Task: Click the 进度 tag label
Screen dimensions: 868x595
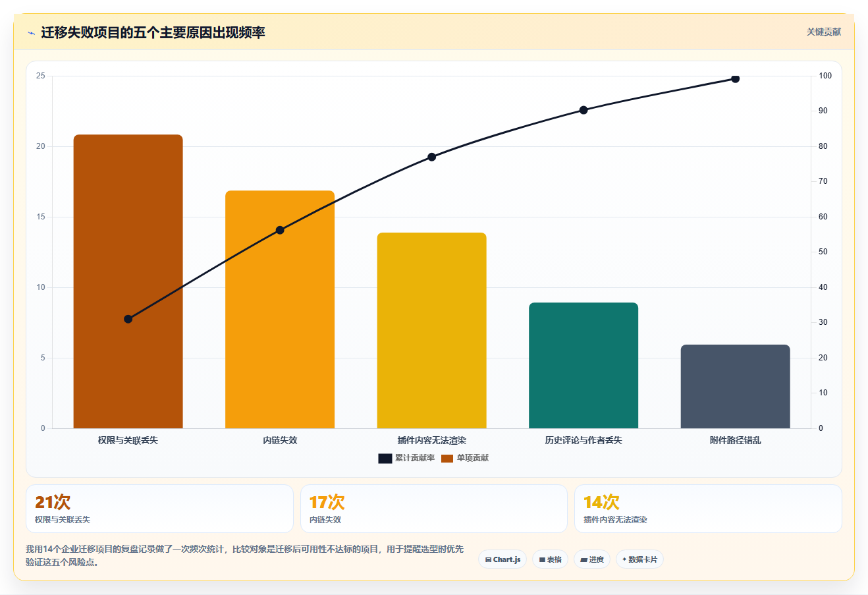Action: pyautogui.click(x=597, y=559)
